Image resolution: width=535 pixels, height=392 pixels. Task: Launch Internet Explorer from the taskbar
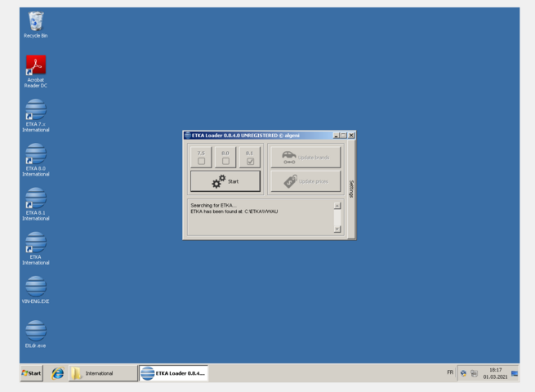pos(57,373)
